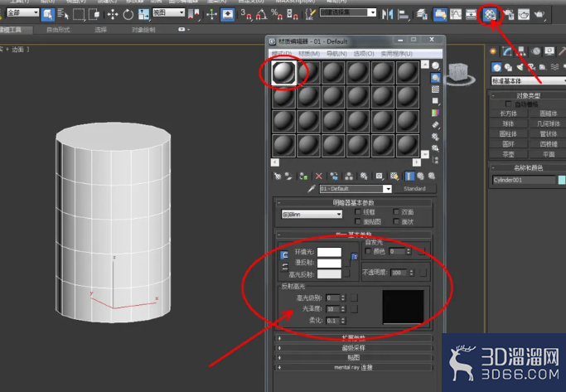This screenshot has width=566, height=392.
Task: Click the Video Color Check icon
Action: click(x=436, y=113)
